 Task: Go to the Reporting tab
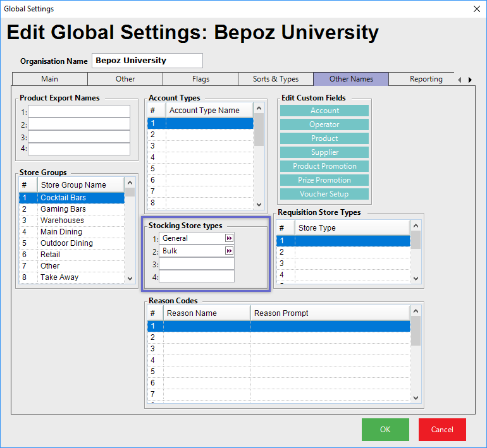(x=426, y=79)
